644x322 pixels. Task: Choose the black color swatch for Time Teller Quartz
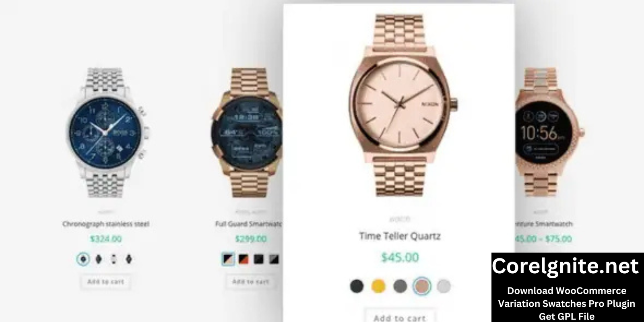pyautogui.click(x=357, y=286)
